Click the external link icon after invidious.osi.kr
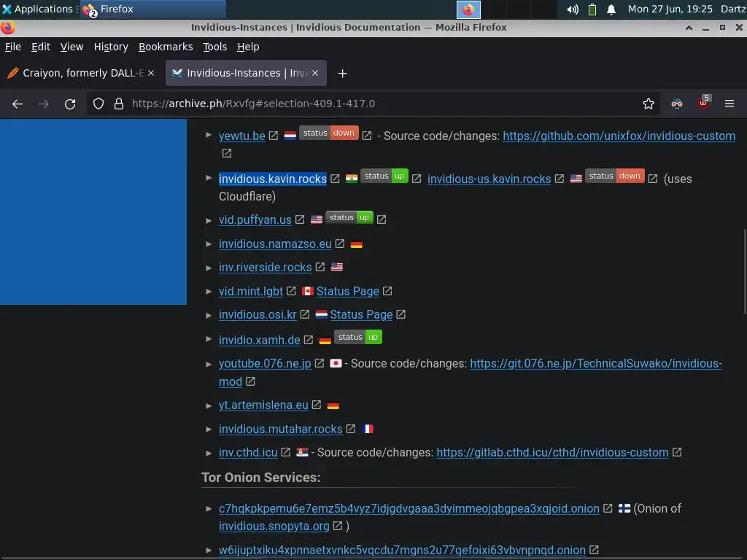Screen dimensions: 747x560 coord(305,314)
